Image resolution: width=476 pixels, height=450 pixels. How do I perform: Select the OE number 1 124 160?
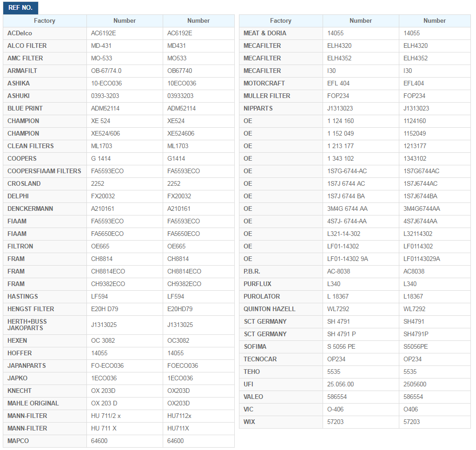point(341,121)
